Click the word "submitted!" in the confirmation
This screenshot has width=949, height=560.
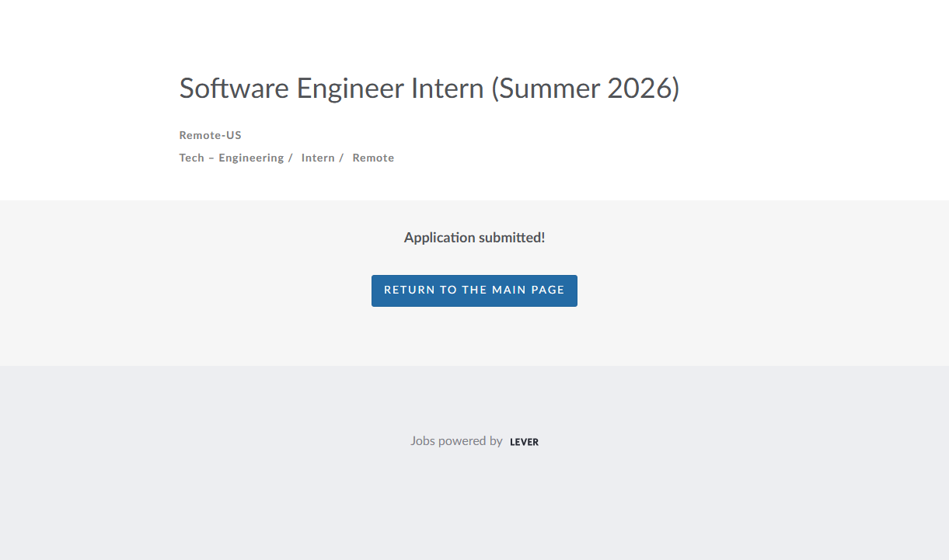pyautogui.click(x=511, y=238)
